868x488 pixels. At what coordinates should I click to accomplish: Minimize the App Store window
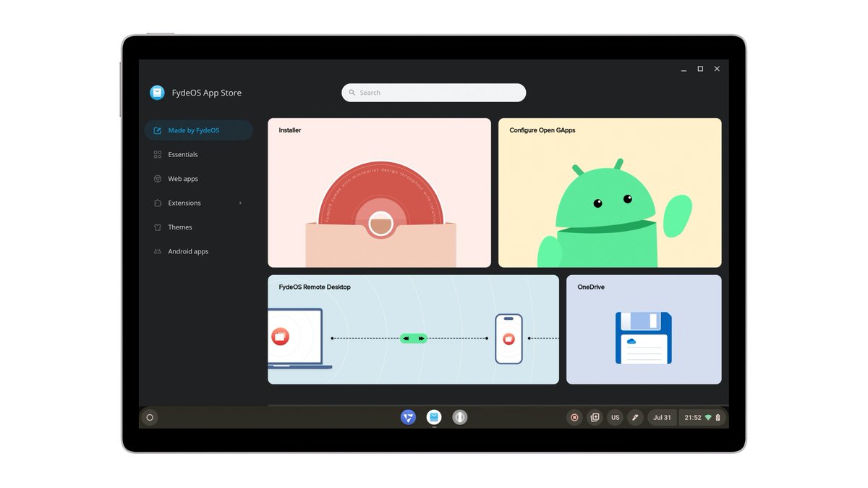tap(684, 69)
